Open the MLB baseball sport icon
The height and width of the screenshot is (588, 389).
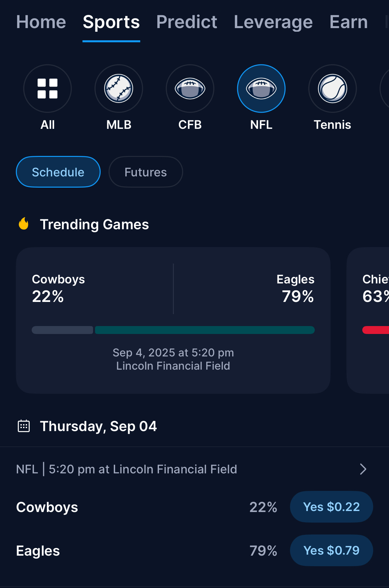(119, 89)
